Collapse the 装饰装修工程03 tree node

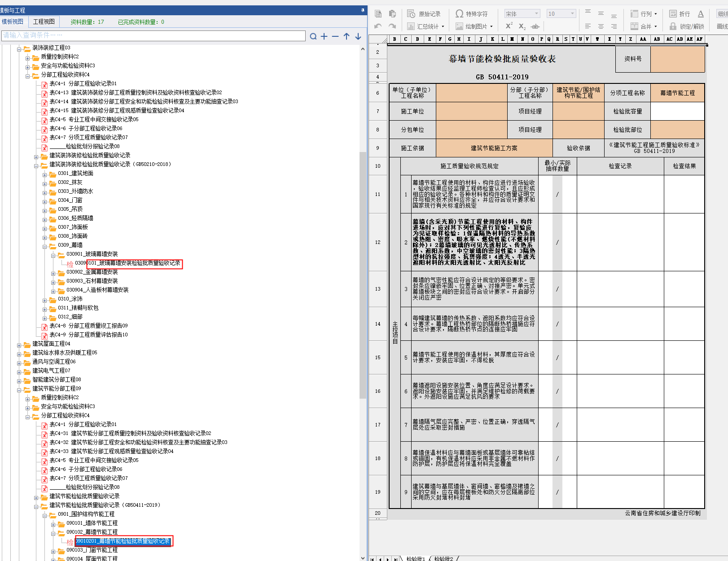[x=19, y=49]
